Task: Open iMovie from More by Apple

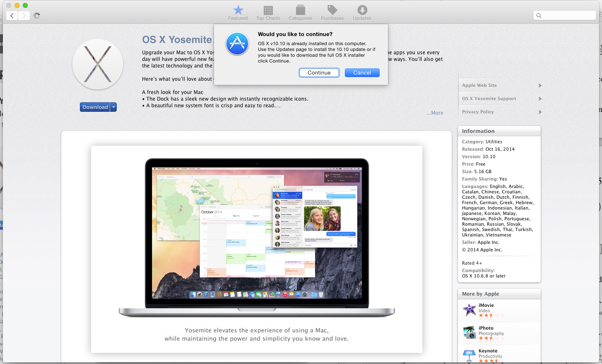Action: tap(486, 305)
